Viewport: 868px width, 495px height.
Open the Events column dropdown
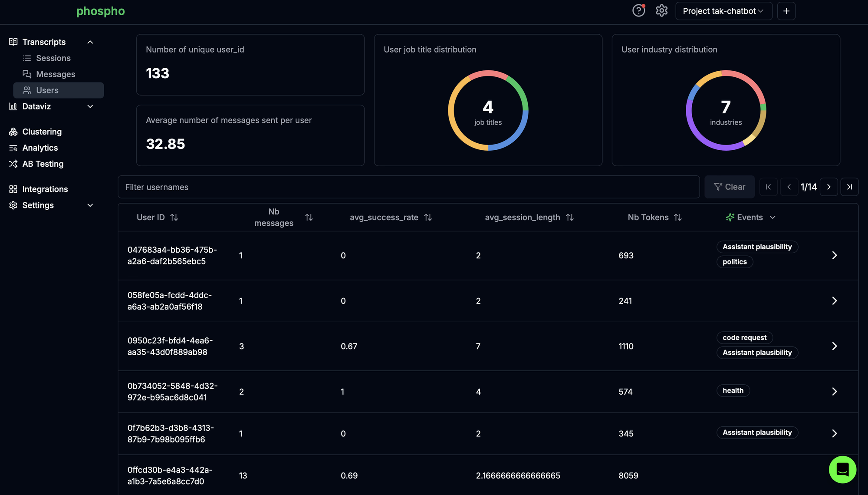(x=772, y=218)
